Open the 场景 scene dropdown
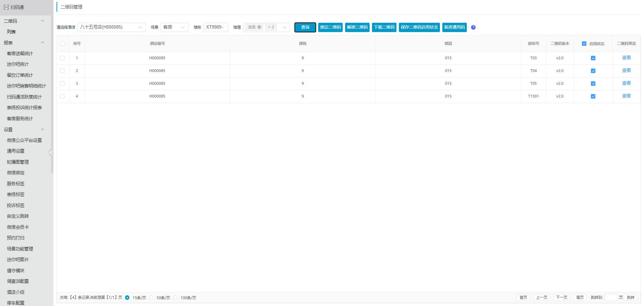Viewport: 644px width, 306px height. pyautogui.click(x=174, y=27)
